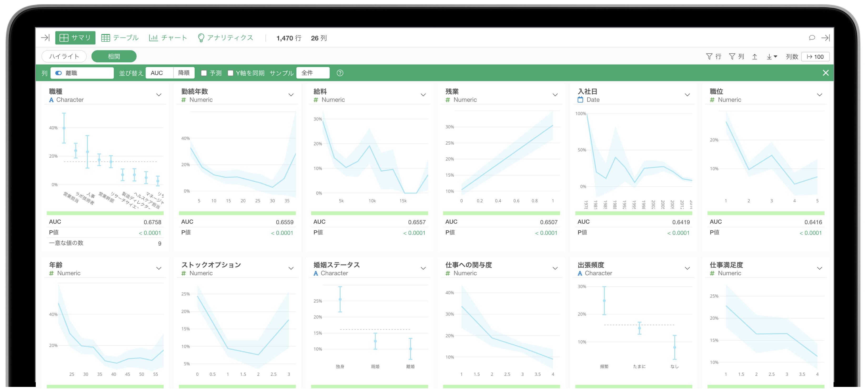
Task: Click the Numeric hash icon under 職位
Action: [x=712, y=100]
